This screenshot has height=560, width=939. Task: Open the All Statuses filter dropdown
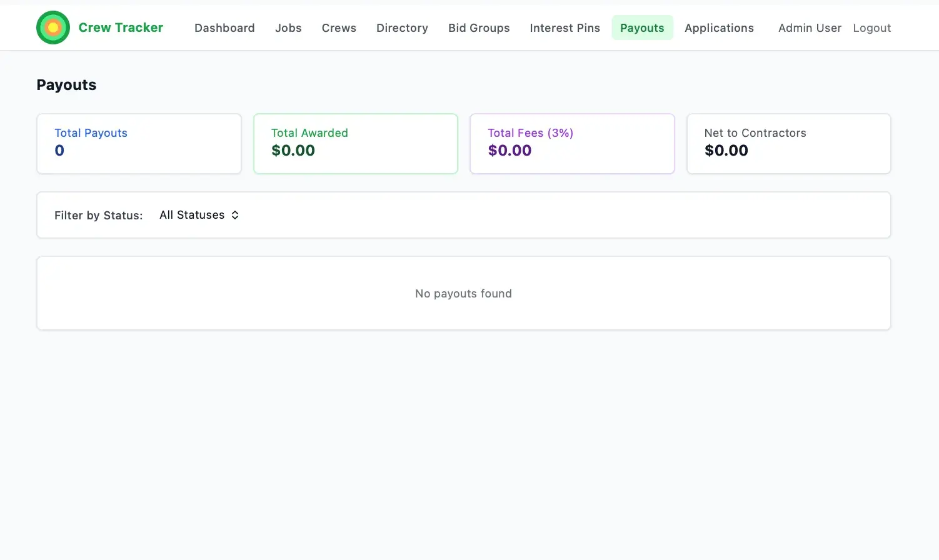point(199,215)
